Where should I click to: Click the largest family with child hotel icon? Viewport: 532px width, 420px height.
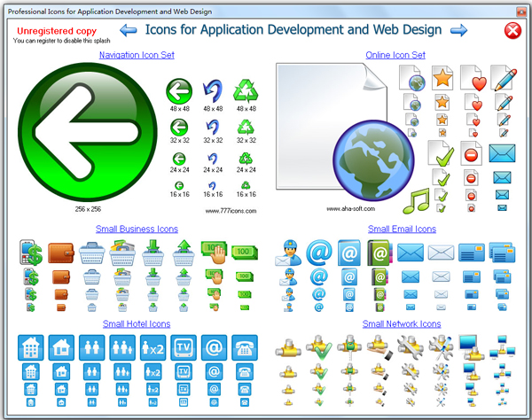[122, 348]
